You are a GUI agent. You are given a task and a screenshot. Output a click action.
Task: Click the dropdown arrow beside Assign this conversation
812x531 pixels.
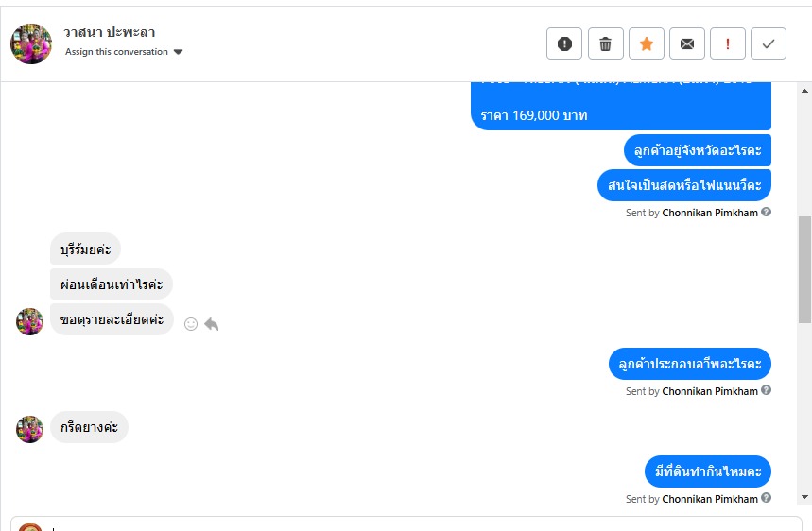point(179,52)
